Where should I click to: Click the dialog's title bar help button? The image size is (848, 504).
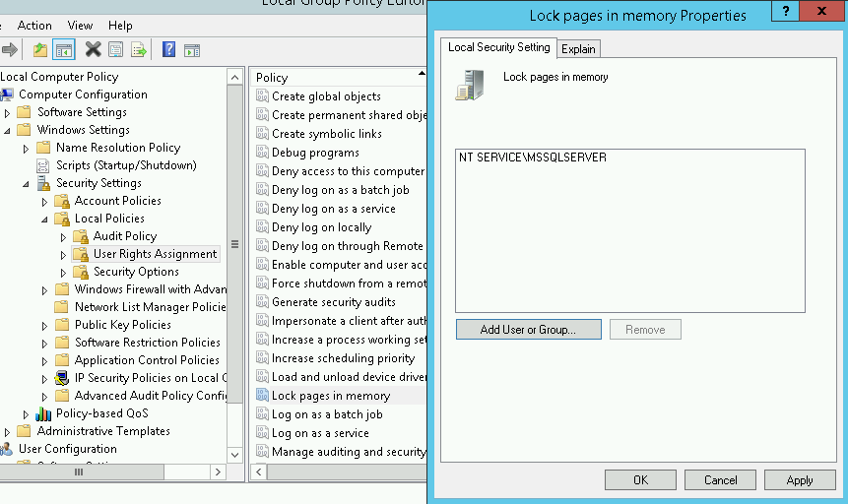[x=785, y=12]
